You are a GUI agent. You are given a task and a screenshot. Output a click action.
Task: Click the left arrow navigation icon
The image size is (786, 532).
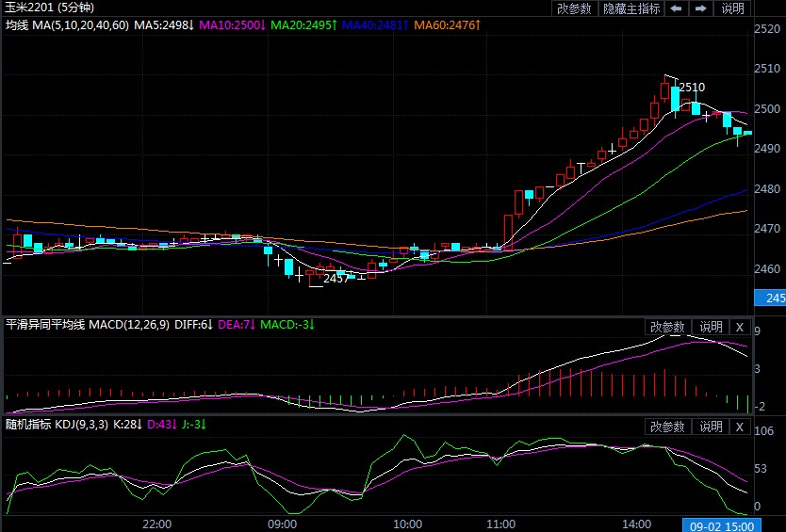[676, 8]
